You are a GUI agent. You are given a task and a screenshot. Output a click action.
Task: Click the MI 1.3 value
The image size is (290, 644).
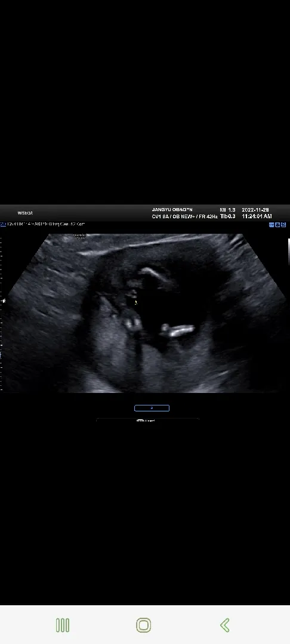[x=227, y=210]
